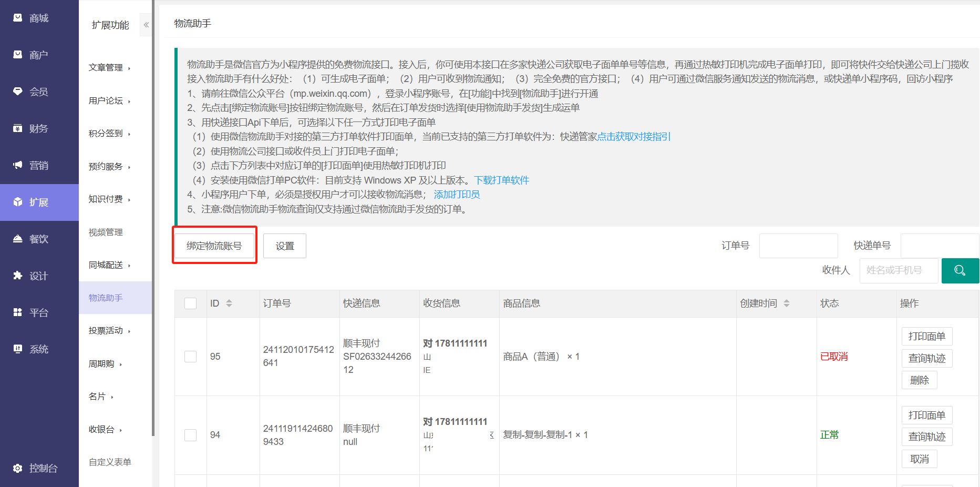The image size is (980, 487).
Task: Click the 绑定物流账号 button
Action: pos(214,246)
